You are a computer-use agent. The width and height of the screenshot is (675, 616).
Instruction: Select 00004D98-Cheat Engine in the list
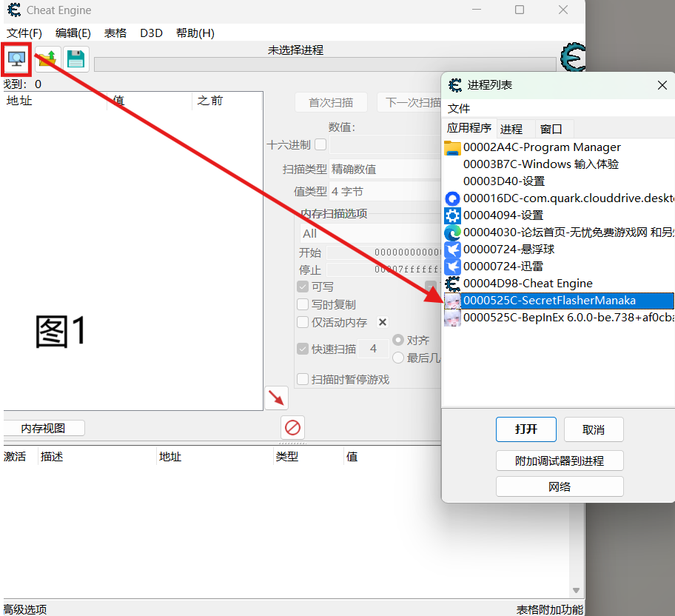tap(559, 284)
